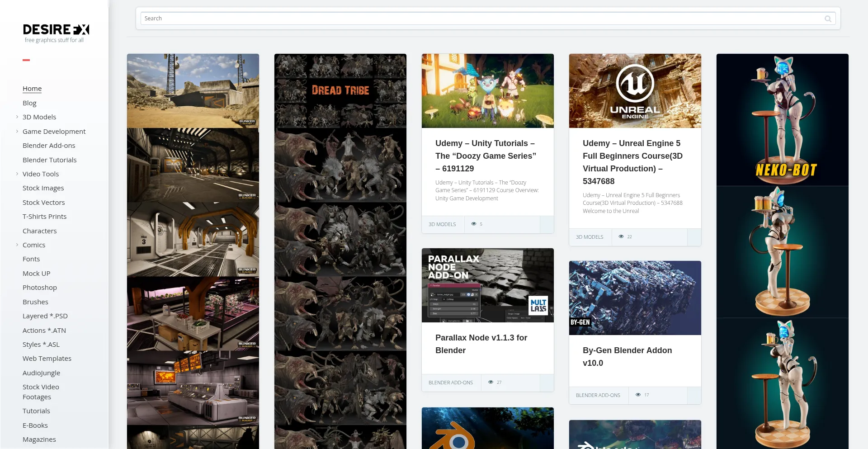
Task: Open the Udemy Unity Tutorials Doozy post title
Action: pos(486,156)
